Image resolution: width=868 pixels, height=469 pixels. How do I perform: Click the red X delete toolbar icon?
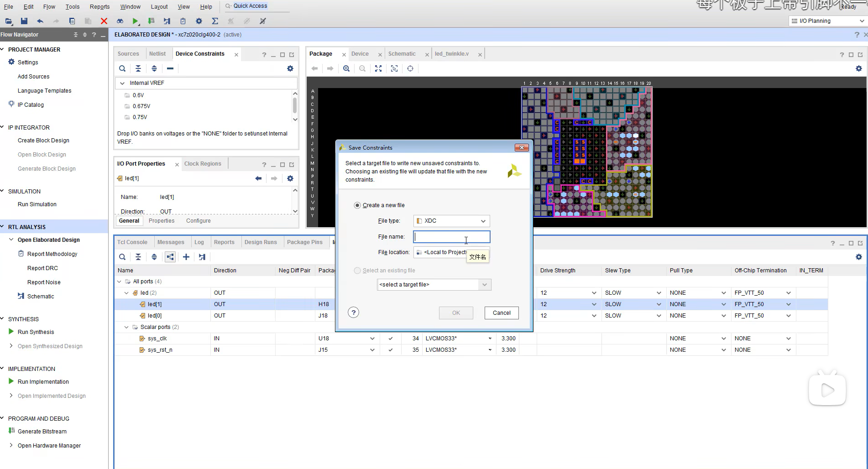pyautogui.click(x=104, y=21)
